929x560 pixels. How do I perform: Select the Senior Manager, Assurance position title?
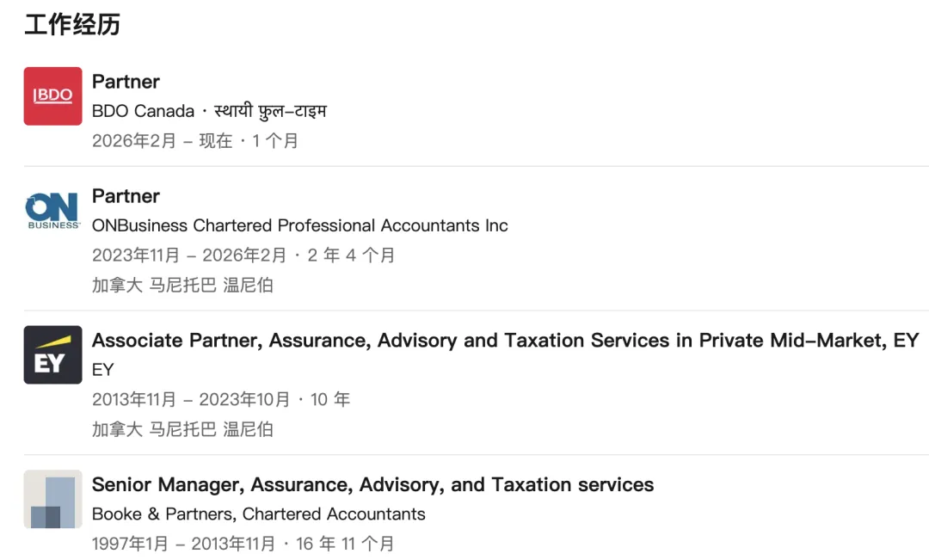coord(372,485)
